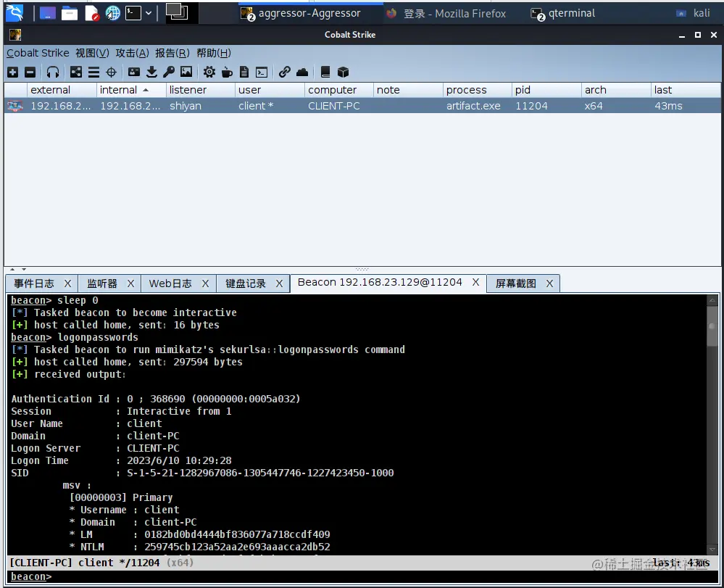Open credentials via ID card icon

click(x=134, y=72)
